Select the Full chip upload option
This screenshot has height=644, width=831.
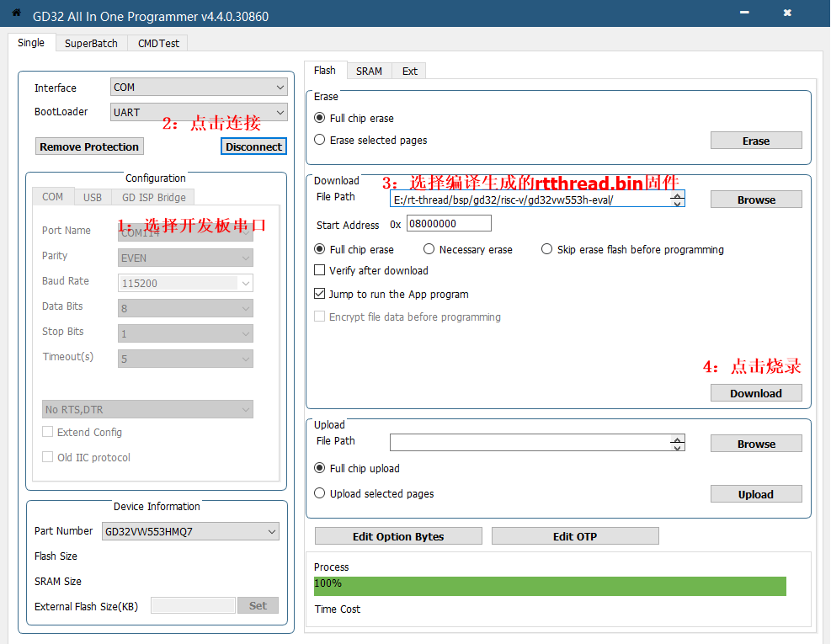[320, 468]
